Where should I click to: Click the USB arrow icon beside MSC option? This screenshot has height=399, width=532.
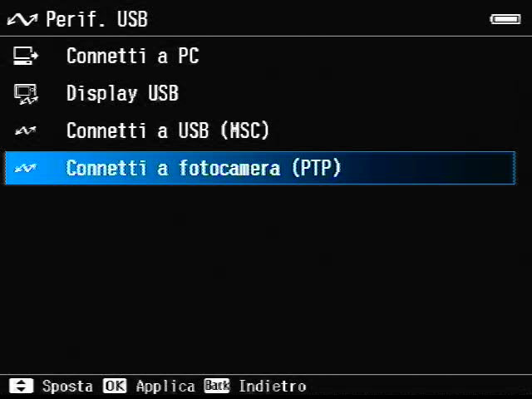(26, 131)
